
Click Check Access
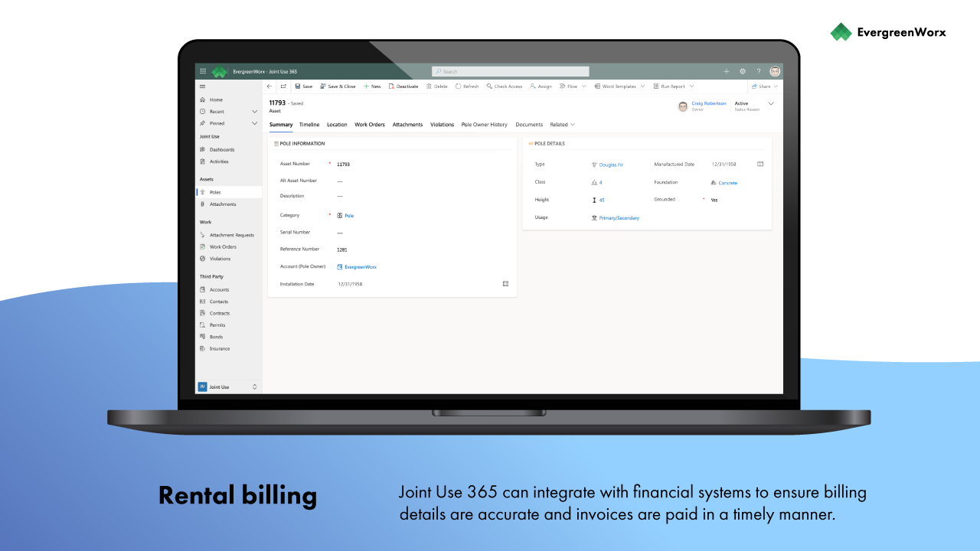point(505,86)
